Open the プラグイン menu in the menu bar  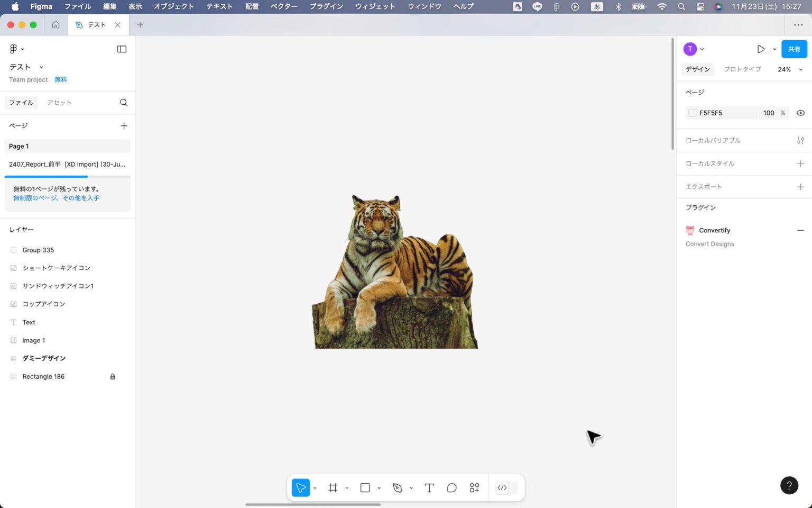click(326, 6)
